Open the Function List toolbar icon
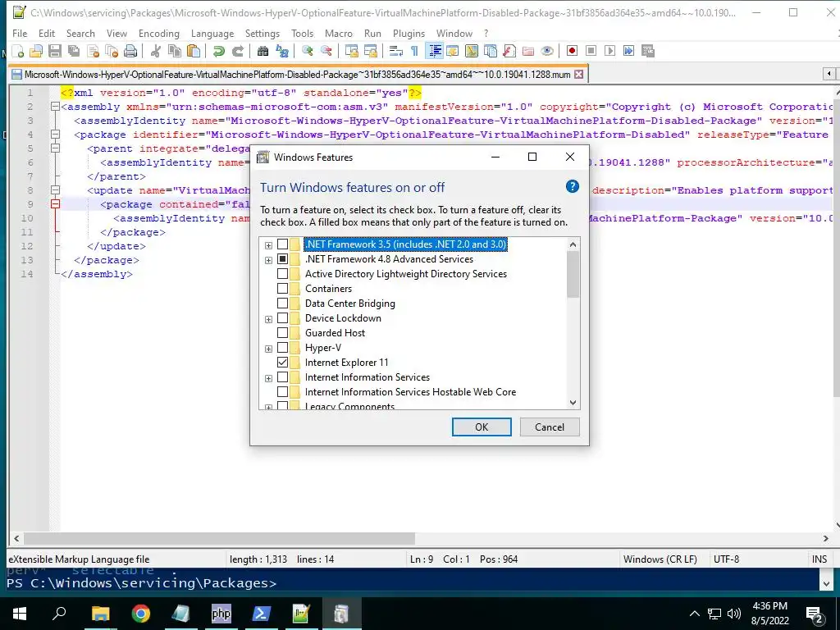This screenshot has height=630, width=840. [x=509, y=51]
